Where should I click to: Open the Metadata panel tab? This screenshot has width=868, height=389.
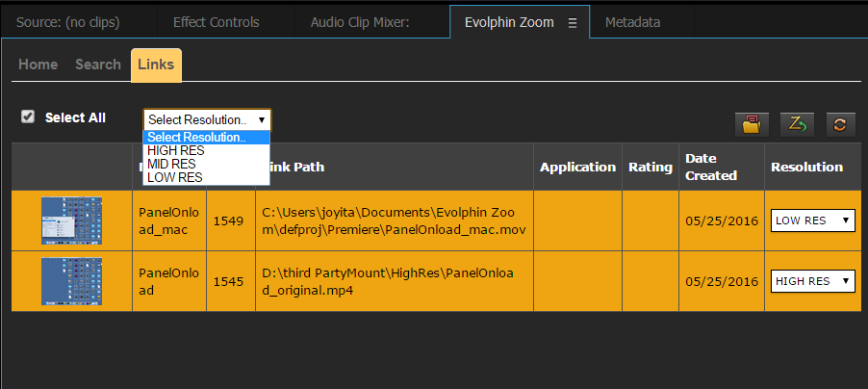(x=632, y=23)
